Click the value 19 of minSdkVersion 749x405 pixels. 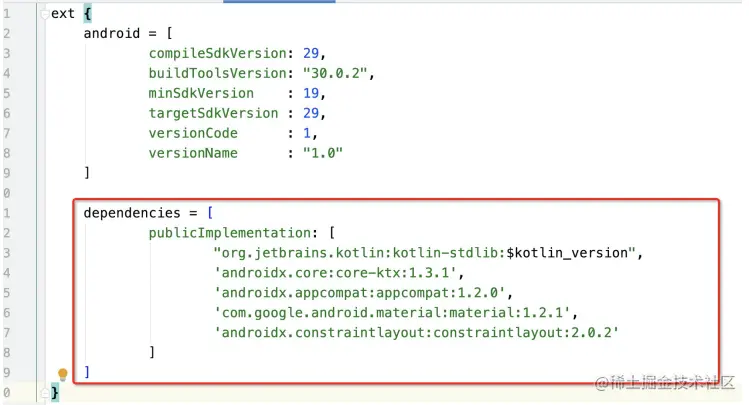(x=311, y=93)
